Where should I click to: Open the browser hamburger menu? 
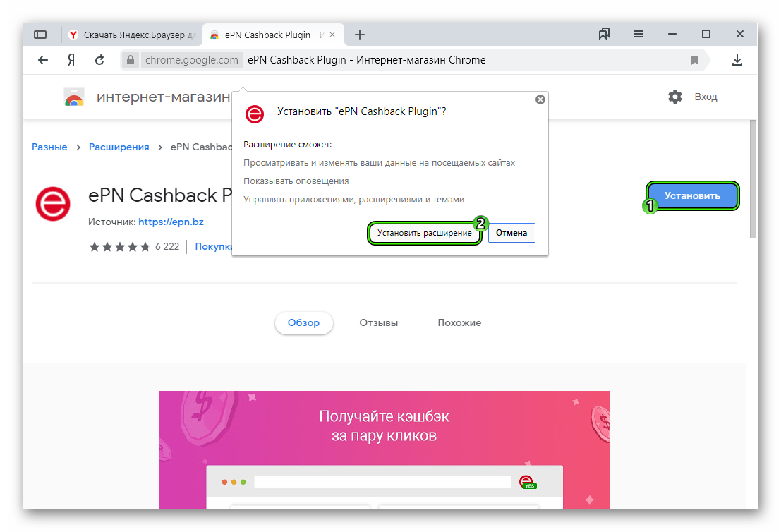coord(638,34)
